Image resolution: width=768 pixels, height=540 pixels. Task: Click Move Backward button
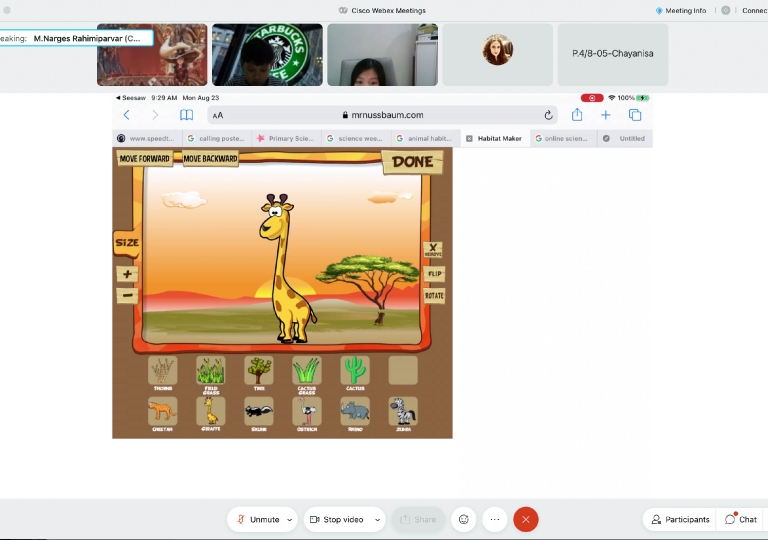pyautogui.click(x=210, y=159)
